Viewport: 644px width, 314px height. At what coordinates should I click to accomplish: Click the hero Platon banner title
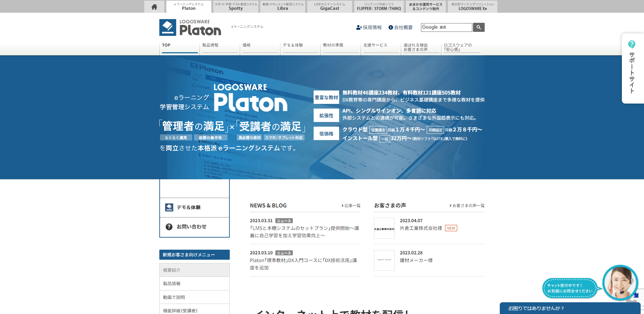pos(251,98)
